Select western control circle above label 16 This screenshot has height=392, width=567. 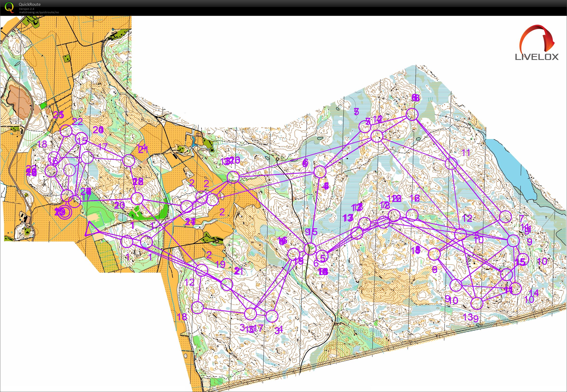pos(54,157)
